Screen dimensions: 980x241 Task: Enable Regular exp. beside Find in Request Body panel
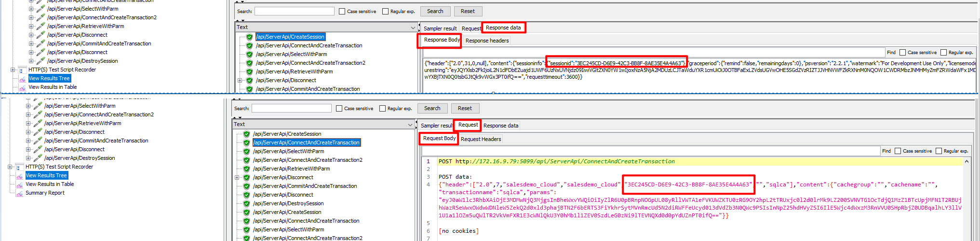coord(939,151)
